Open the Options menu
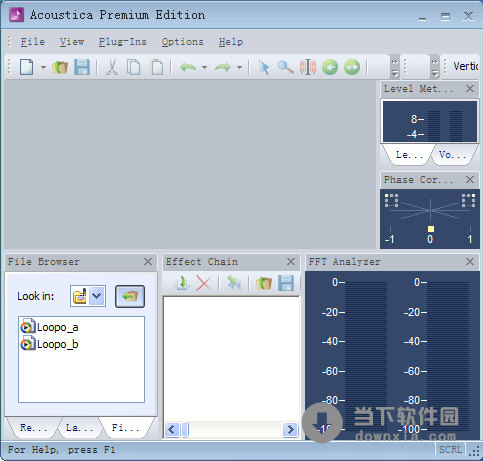Image resolution: width=483 pixels, height=461 pixels. click(x=182, y=42)
